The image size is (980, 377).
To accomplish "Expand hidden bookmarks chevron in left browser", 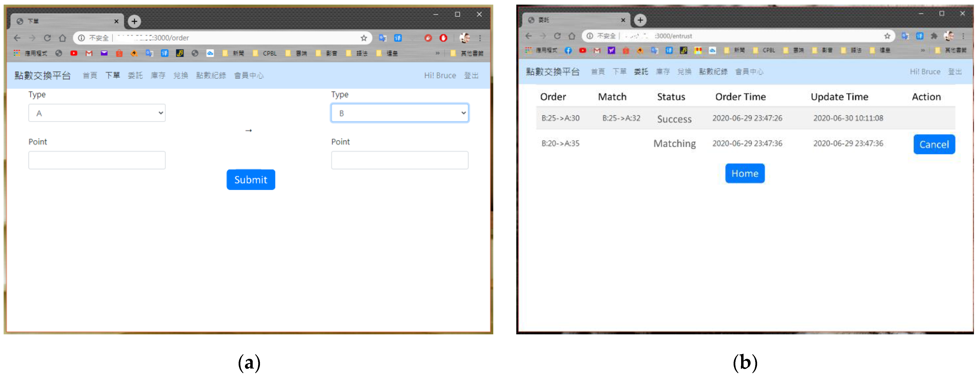I will pos(438,53).
